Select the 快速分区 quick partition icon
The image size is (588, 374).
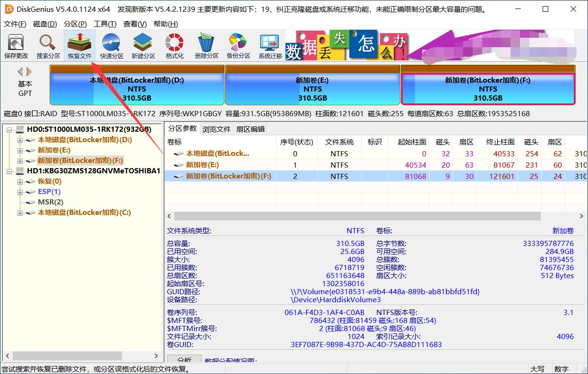pos(112,46)
